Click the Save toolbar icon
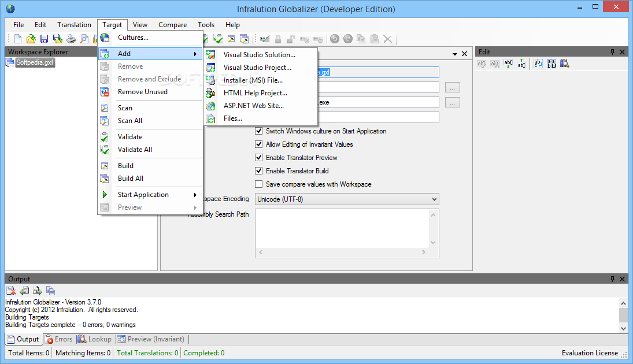The image size is (633, 364). point(45,39)
